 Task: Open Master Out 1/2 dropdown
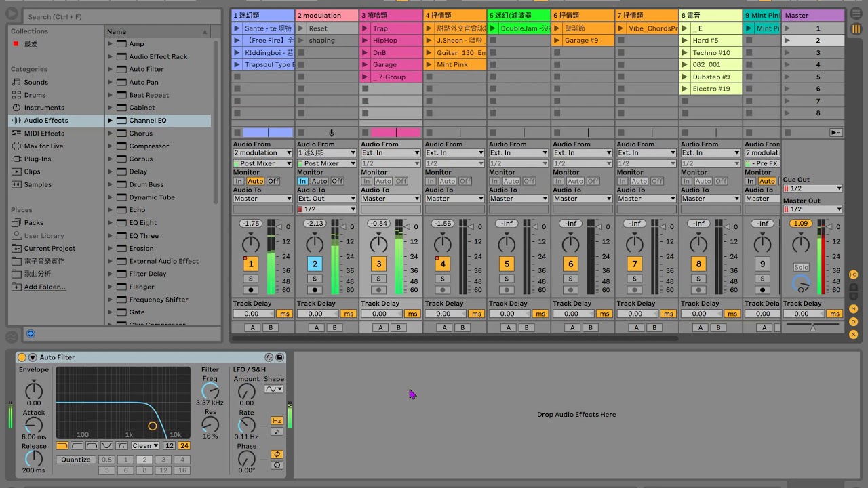coord(813,209)
